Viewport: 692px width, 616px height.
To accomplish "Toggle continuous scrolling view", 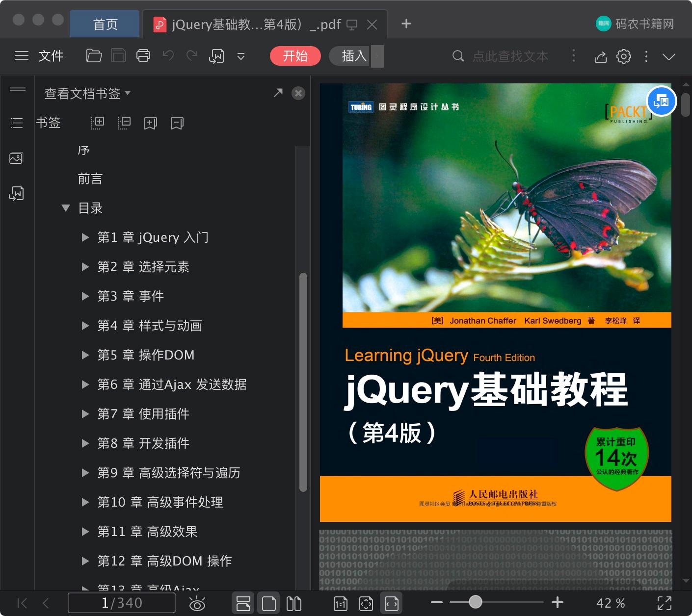I will click(x=243, y=603).
